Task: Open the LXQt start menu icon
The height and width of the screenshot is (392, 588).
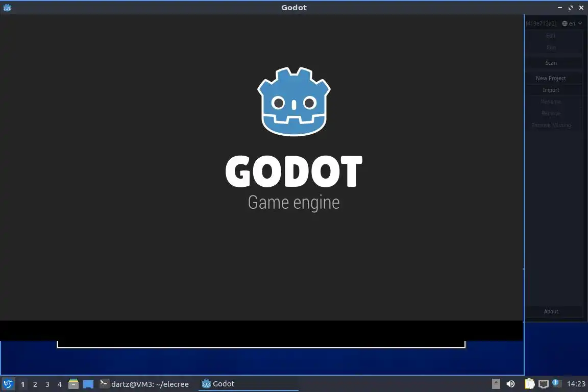Action: 8,384
